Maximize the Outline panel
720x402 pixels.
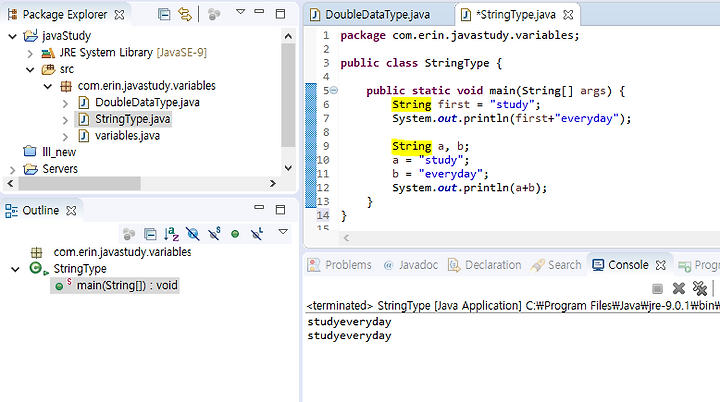[280, 209]
